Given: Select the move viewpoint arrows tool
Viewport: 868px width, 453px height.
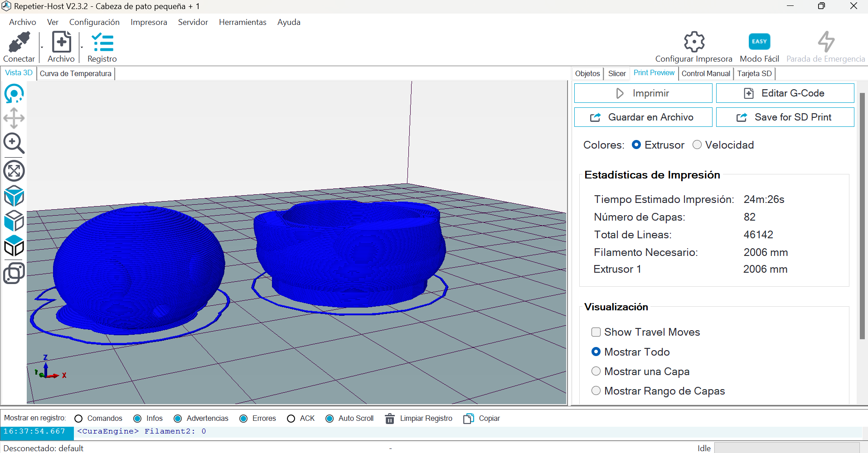Looking at the screenshot, I should (14, 118).
